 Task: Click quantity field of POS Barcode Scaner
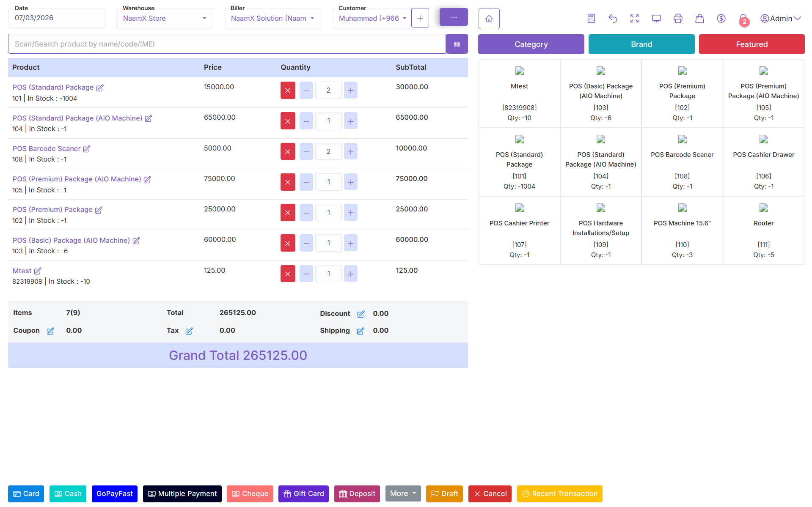(328, 151)
